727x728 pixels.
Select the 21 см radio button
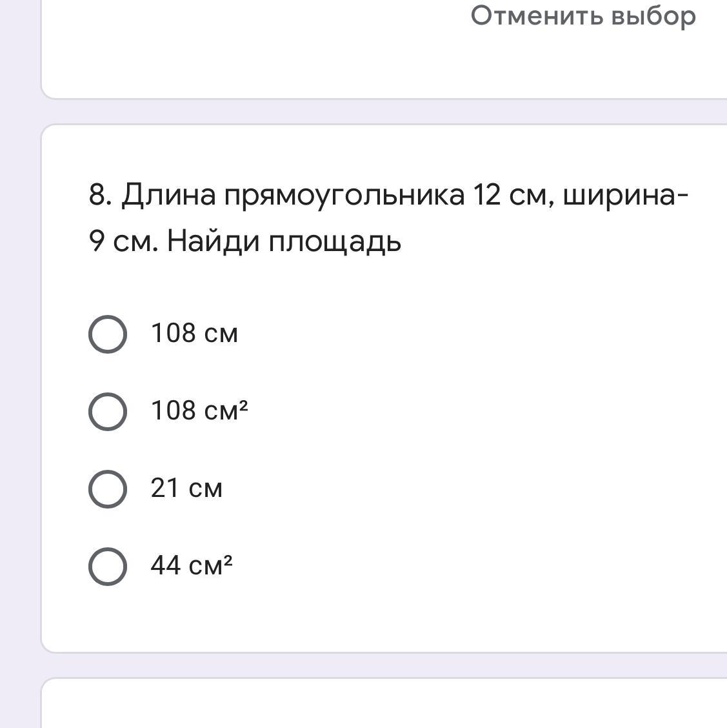[108, 489]
